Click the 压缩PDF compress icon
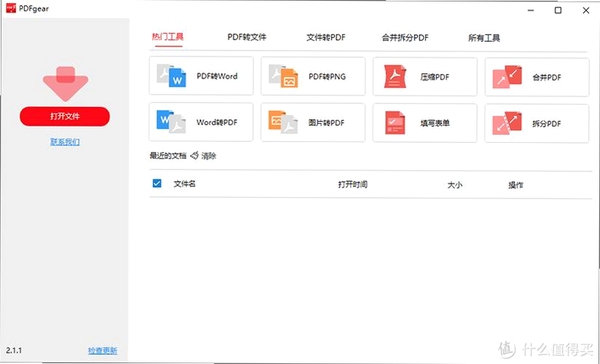Screen dimensions: 600x364 coord(395,76)
